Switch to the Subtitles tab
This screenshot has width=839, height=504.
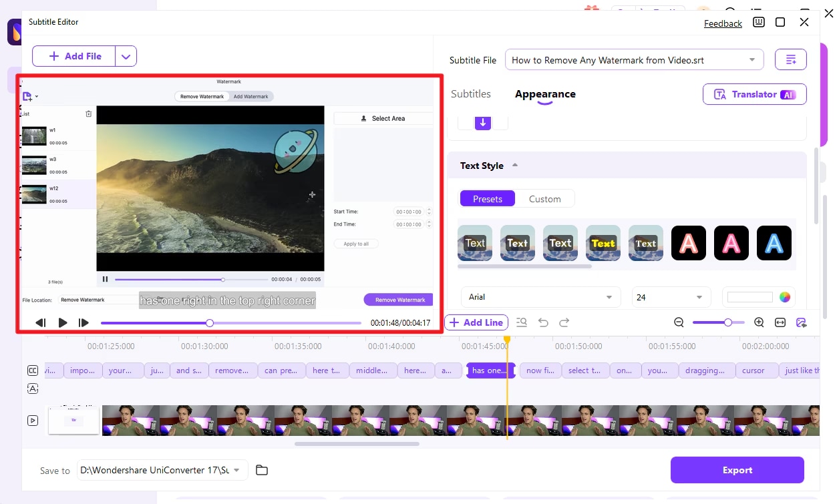point(471,93)
